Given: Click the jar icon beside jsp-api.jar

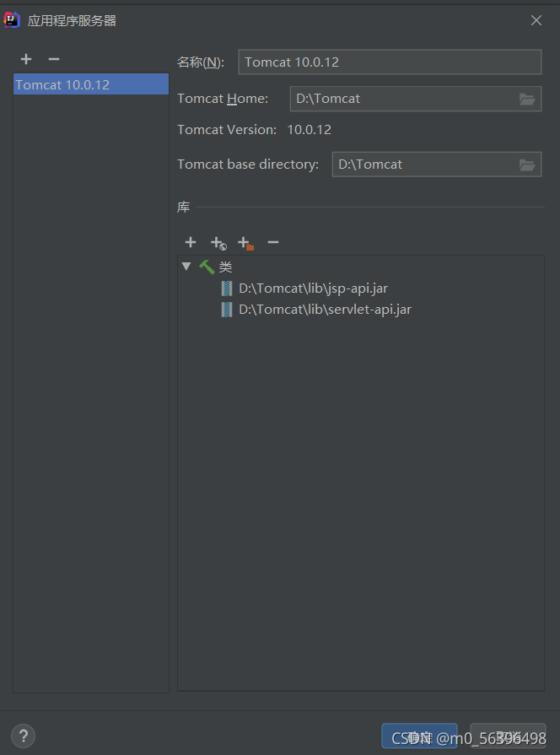Looking at the screenshot, I should [x=226, y=288].
